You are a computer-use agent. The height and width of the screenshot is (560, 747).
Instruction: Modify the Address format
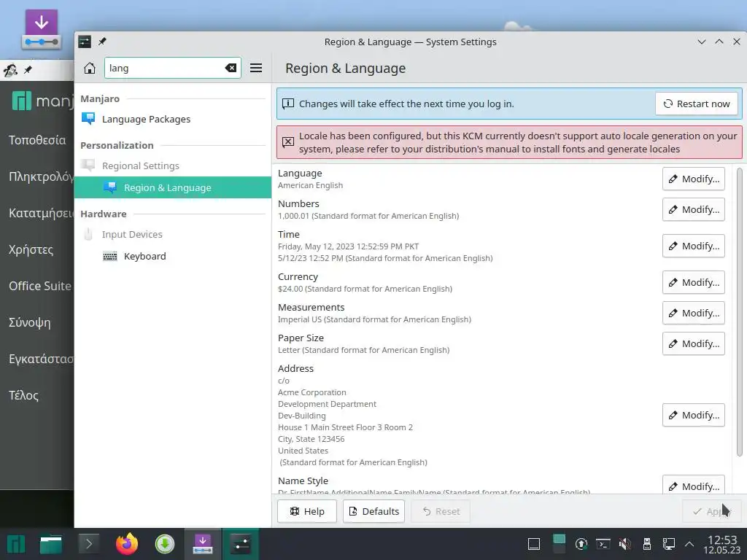(694, 415)
